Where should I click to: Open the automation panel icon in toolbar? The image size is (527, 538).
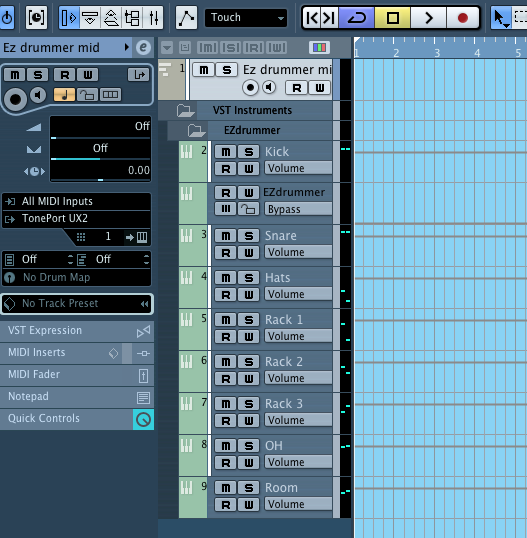186,17
